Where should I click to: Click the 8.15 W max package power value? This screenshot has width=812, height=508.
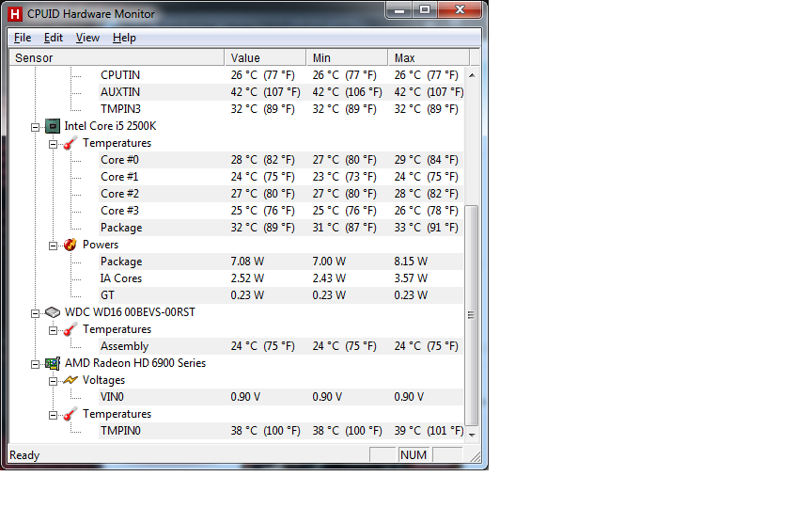412,262
